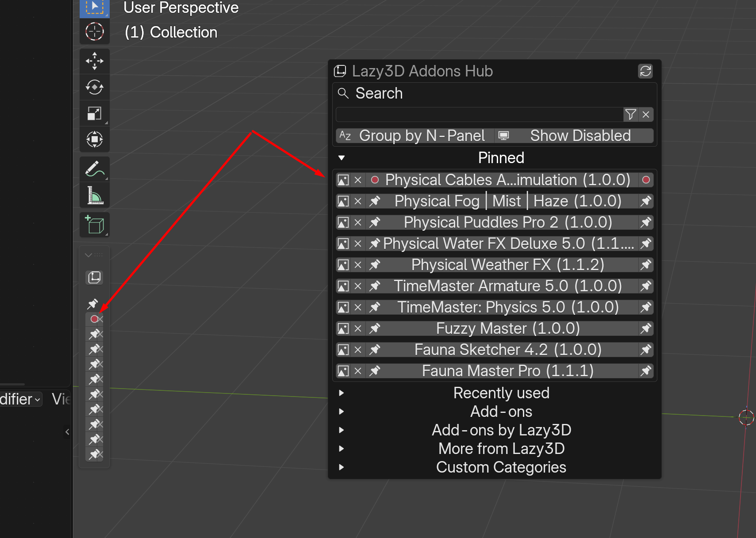The image size is (756, 538).
Task: Click the pin icon above toolbar shortcuts
Action: click(x=92, y=304)
